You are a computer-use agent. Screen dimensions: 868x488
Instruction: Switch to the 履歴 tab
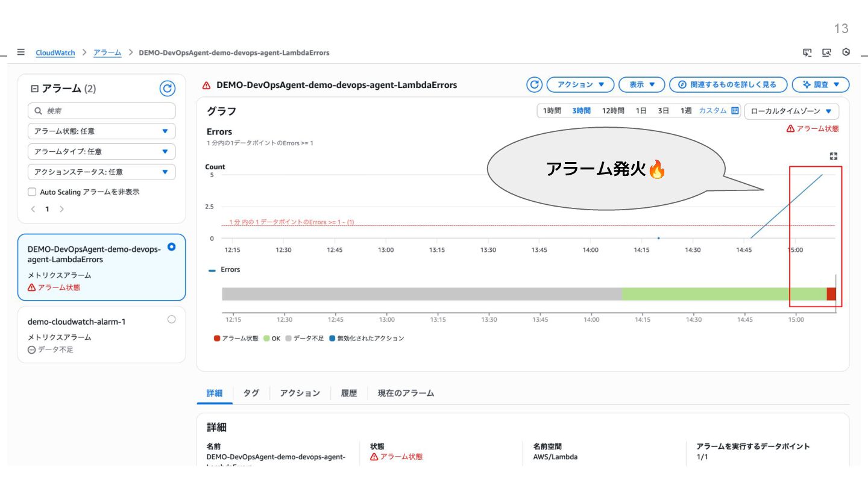[349, 393]
